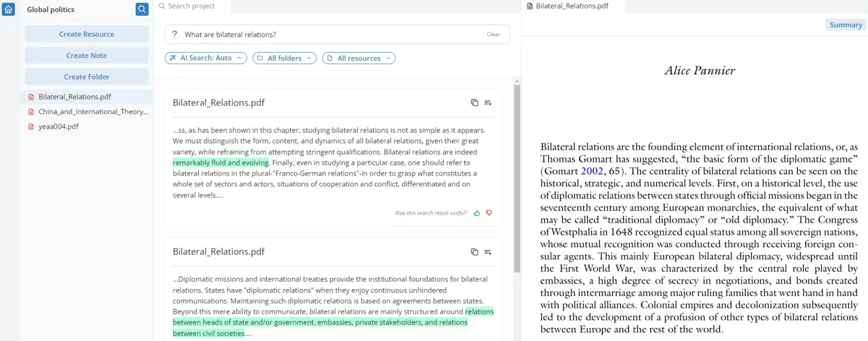Mark first search result not useful (thumbs down)

[x=489, y=213]
